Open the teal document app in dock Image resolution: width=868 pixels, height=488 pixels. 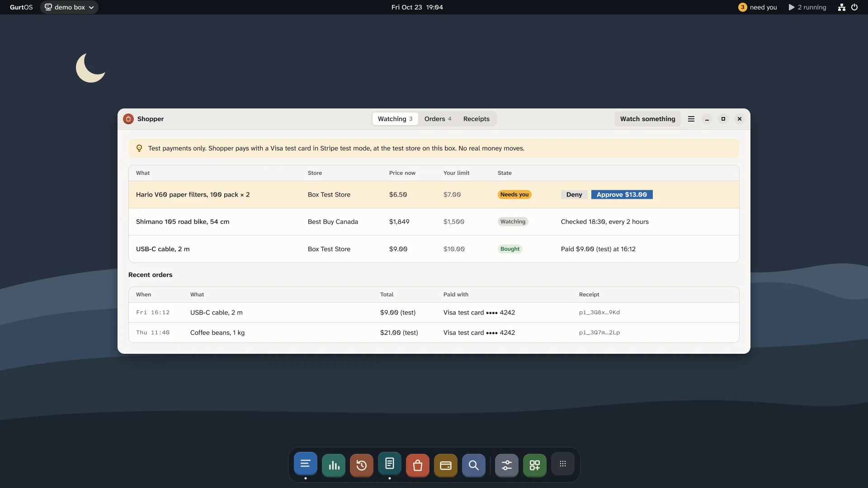click(x=390, y=464)
